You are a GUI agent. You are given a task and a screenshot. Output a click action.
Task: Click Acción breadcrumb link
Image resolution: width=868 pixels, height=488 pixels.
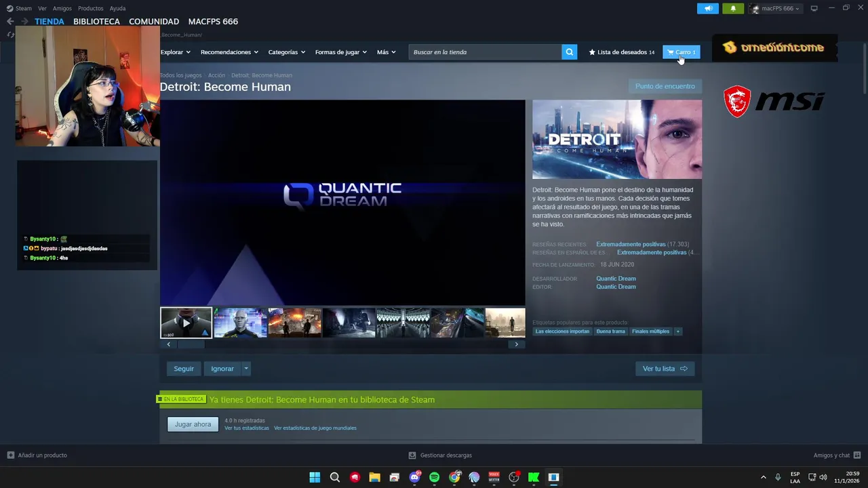coord(216,75)
